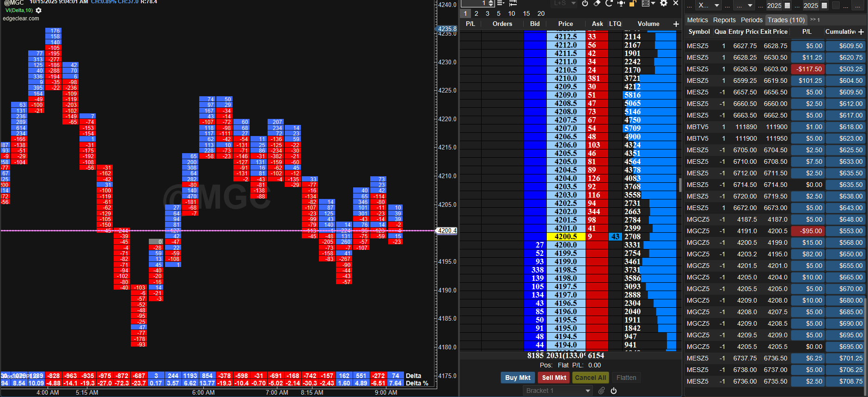868x397 pixels.
Task: Select quantity preset 20
Action: coord(541,13)
